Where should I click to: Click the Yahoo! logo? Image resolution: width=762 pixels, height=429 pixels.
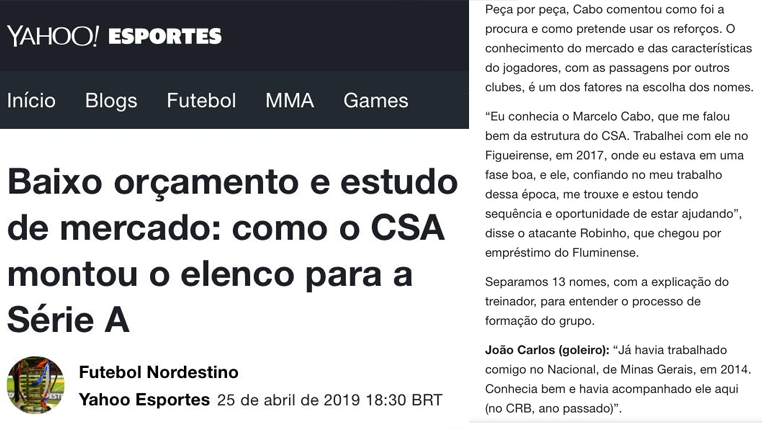pyautogui.click(x=52, y=36)
